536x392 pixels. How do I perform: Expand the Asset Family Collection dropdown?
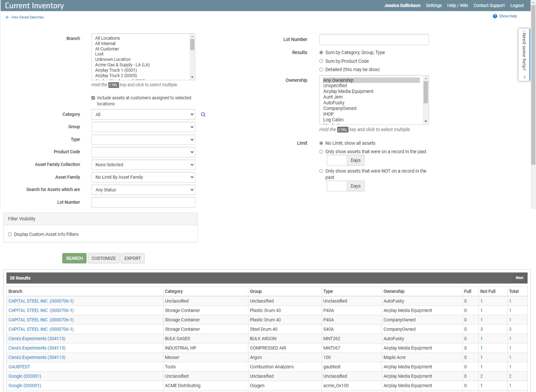[x=143, y=165]
